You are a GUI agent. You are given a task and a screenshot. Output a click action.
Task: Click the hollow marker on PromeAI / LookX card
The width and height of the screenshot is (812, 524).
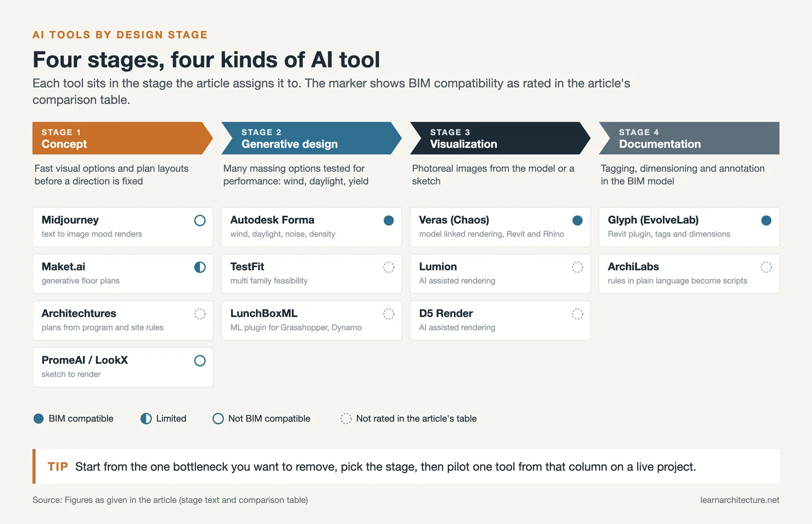click(200, 361)
